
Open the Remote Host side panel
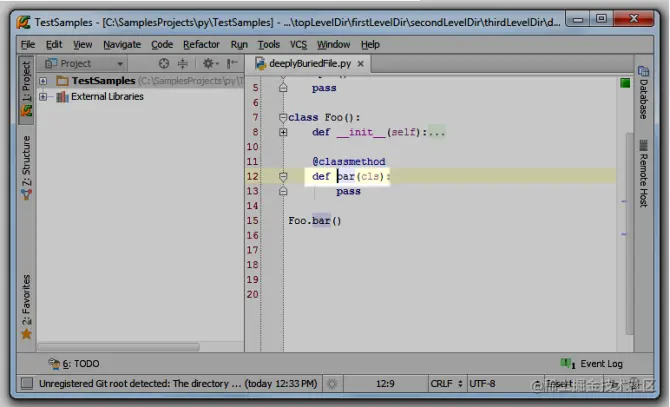(x=644, y=174)
